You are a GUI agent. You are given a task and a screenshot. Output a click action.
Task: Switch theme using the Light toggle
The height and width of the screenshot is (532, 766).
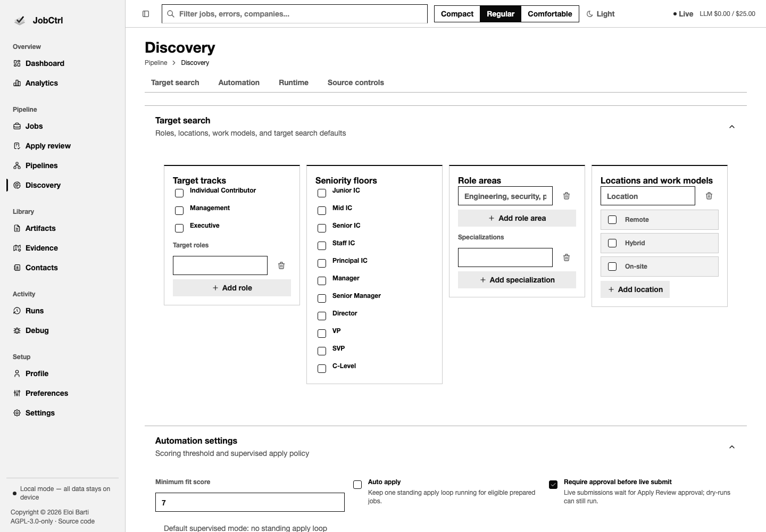[x=601, y=14]
